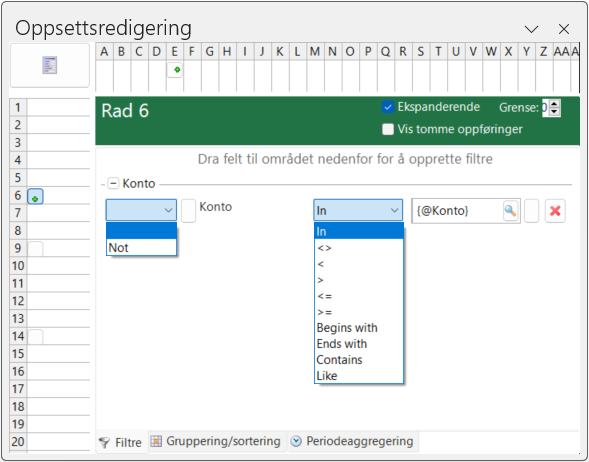Uncheck the Ekspanderende checkbox
Screen dimensions: 589x462
coord(388,107)
